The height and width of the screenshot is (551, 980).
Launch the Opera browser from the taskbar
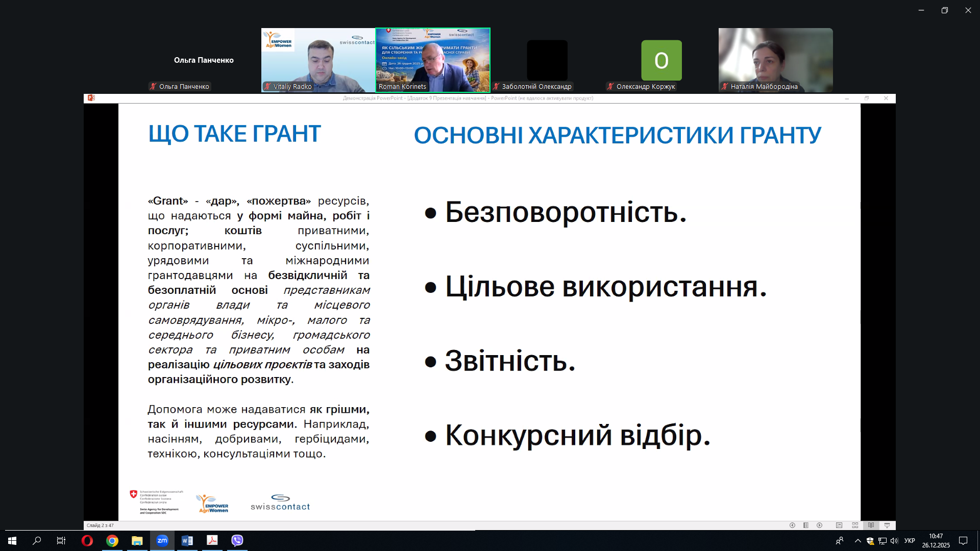point(87,541)
